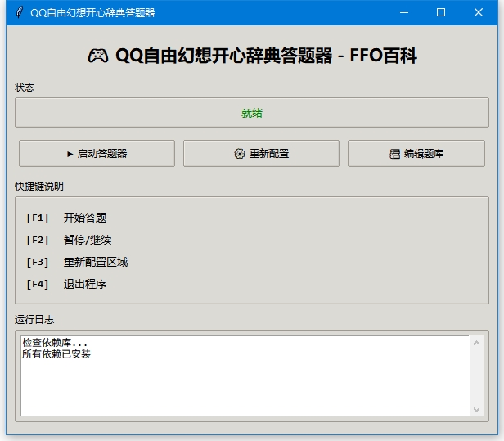This screenshot has height=441, width=504.
Task: Select the [F4] 退出程序 shortcut line
Action: tap(66, 284)
